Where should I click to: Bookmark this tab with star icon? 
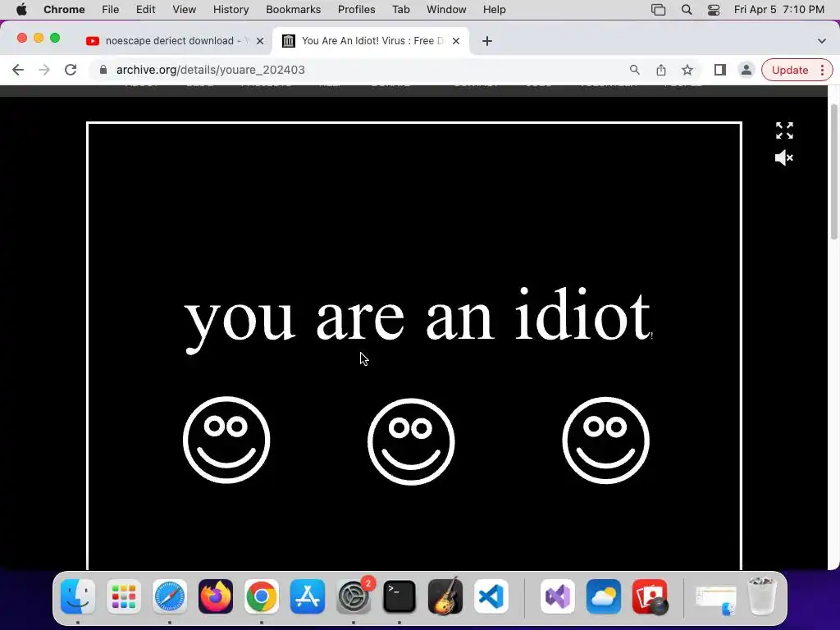coord(687,70)
